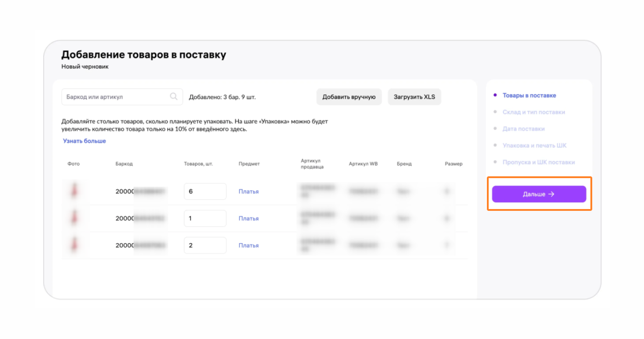Click the 'Товаров, шт.' column header

click(x=198, y=164)
